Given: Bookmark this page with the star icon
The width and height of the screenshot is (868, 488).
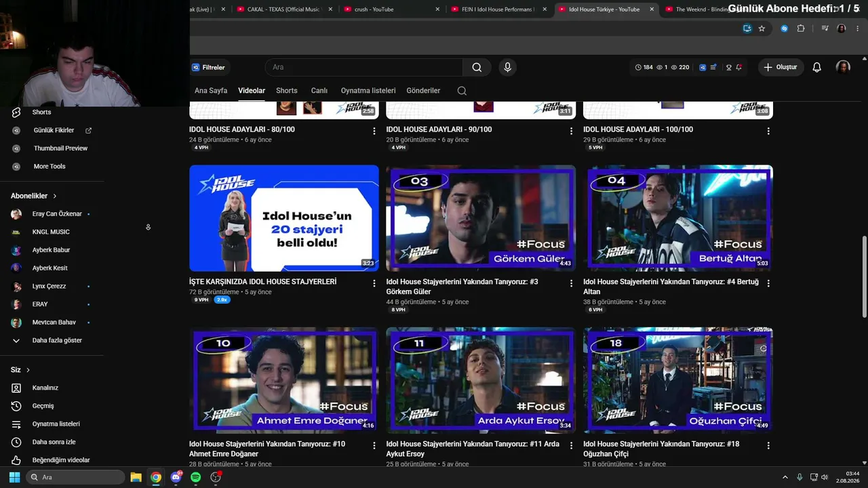Looking at the screenshot, I should point(762,28).
